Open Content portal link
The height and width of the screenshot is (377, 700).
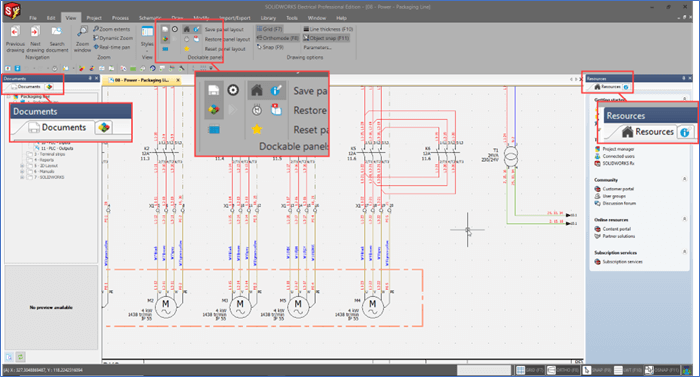[x=613, y=229]
